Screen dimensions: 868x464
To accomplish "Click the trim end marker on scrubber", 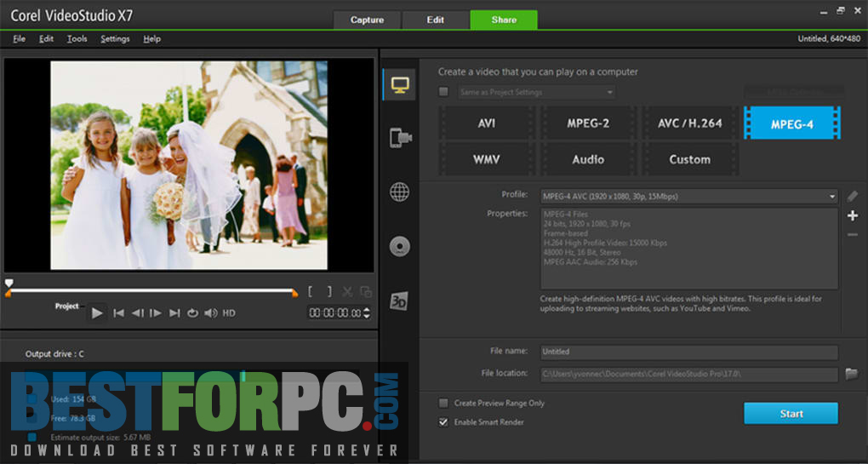I will tap(295, 295).
